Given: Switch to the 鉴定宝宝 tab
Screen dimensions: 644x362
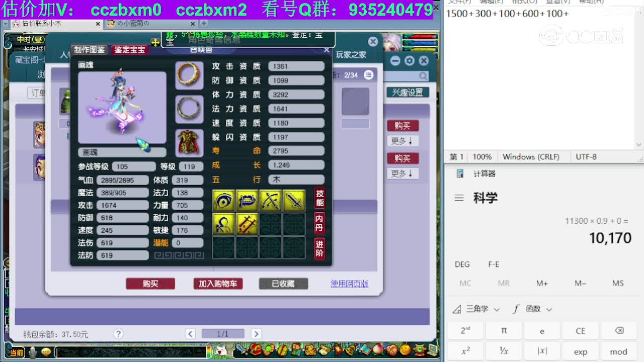Looking at the screenshot, I should click(130, 50).
